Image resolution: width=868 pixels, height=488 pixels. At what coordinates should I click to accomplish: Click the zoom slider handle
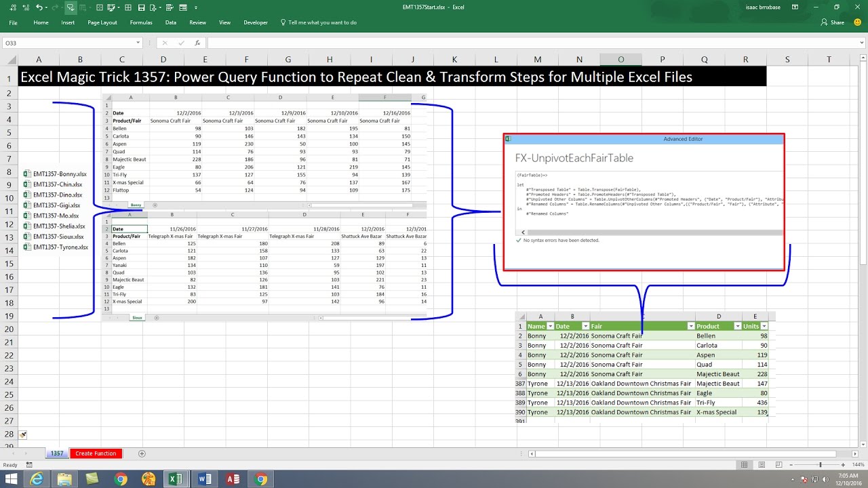tap(821, 465)
